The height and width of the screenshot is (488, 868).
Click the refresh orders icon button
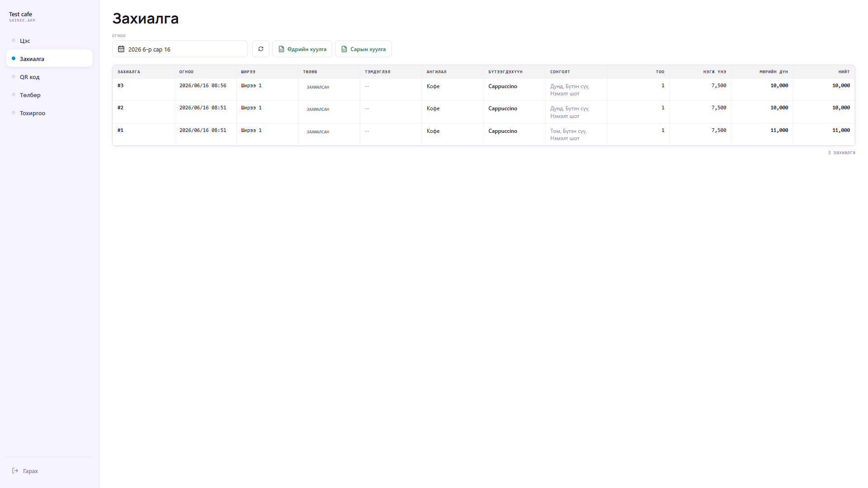point(261,49)
